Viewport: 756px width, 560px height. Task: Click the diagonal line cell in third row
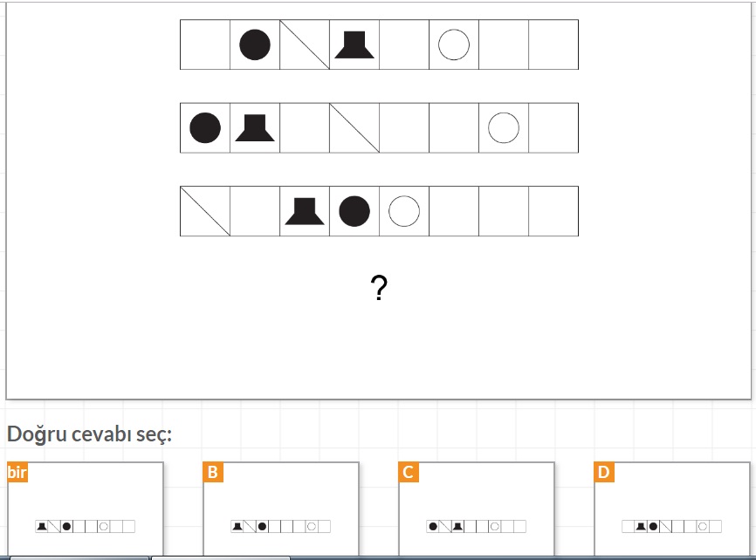205,211
